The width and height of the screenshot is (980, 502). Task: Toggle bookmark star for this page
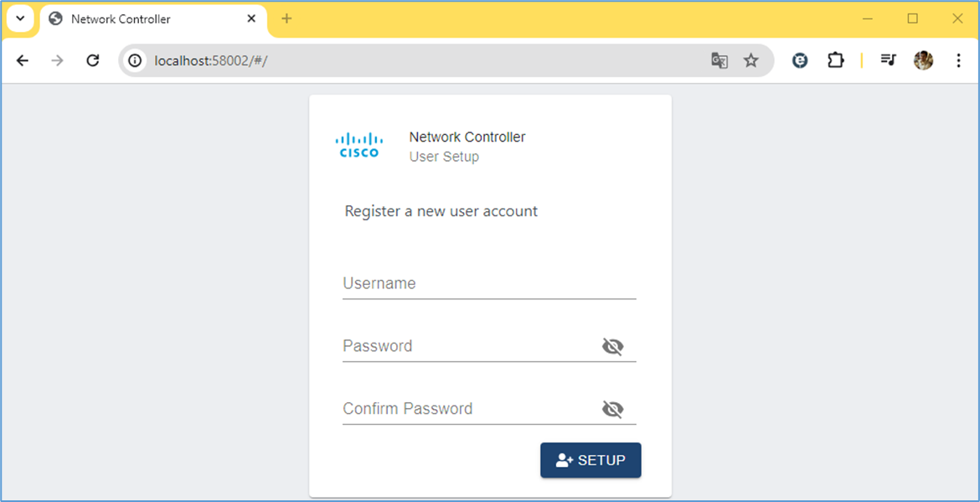pyautogui.click(x=751, y=60)
